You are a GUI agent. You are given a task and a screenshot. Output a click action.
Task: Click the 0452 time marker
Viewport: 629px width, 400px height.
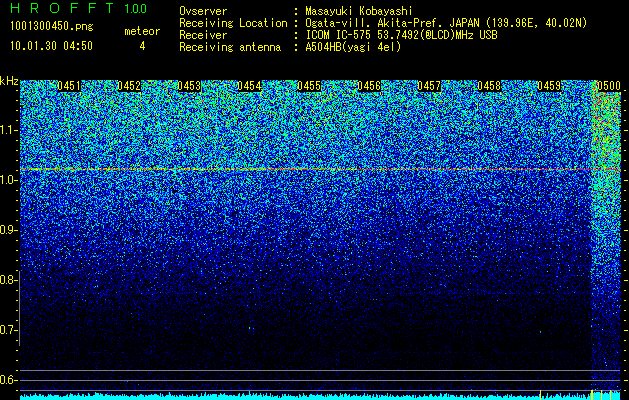tap(129, 86)
